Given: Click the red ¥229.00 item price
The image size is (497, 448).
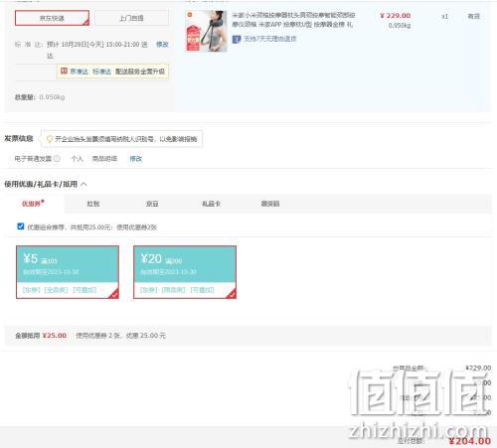Looking at the screenshot, I should pos(396,16).
